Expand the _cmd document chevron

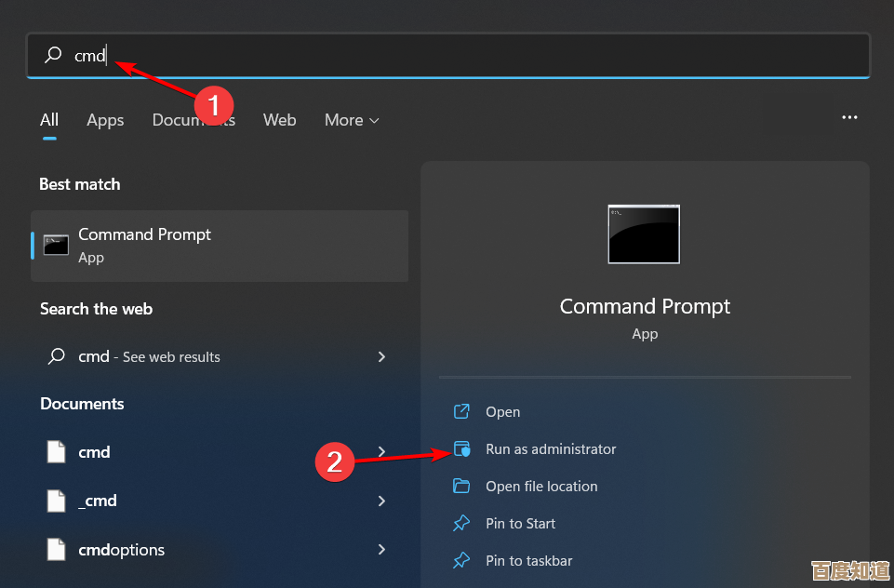(x=381, y=501)
